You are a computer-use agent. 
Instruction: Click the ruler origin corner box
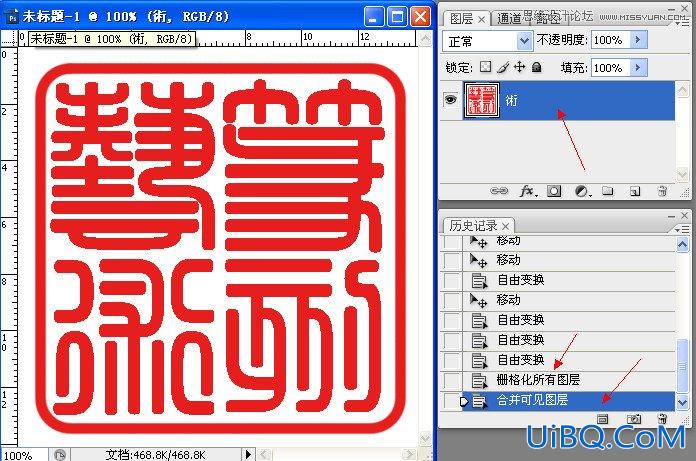[x=9, y=39]
